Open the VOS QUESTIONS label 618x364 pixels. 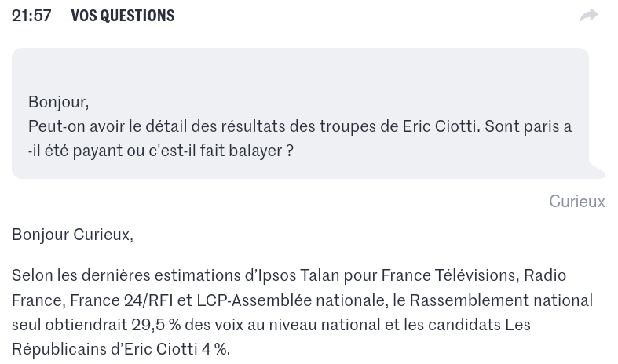(123, 16)
